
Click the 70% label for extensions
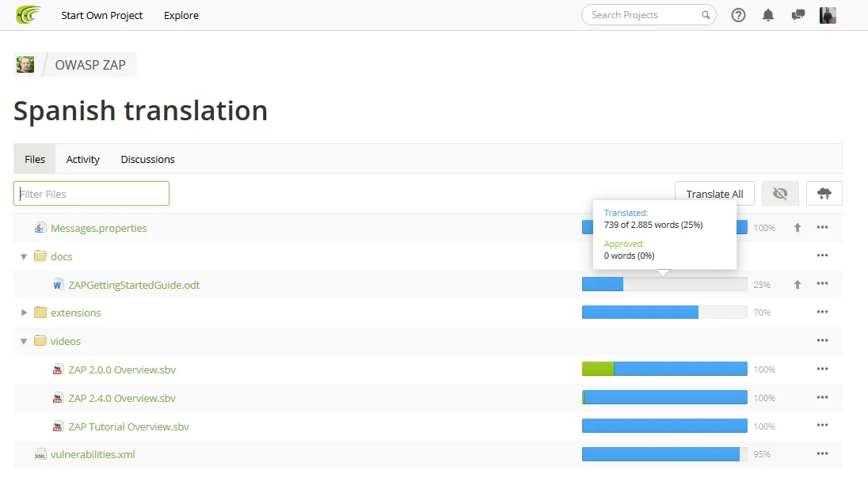(x=762, y=313)
